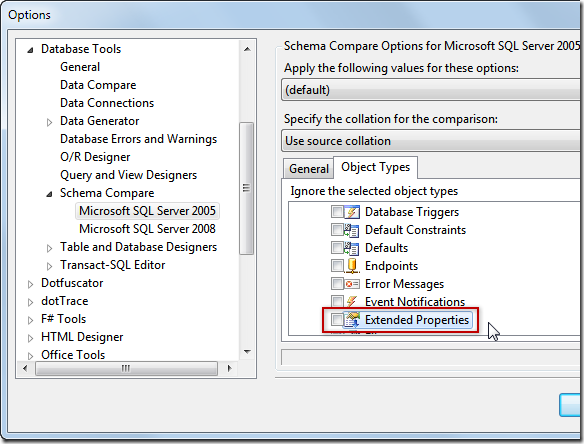Screen dimensions: 584x444
Task: Expand the Dotfuscator options node
Action: pos(31,284)
